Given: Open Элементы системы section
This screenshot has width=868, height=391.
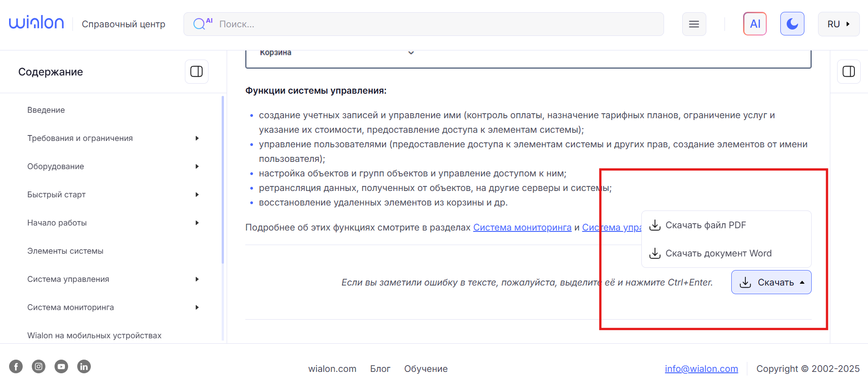Looking at the screenshot, I should tap(65, 251).
